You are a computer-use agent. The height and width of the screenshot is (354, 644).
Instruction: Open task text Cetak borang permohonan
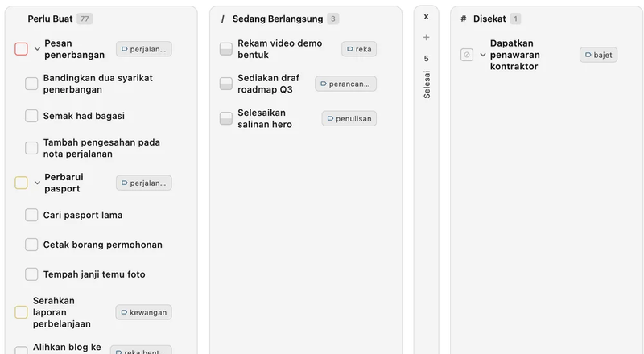click(x=103, y=245)
